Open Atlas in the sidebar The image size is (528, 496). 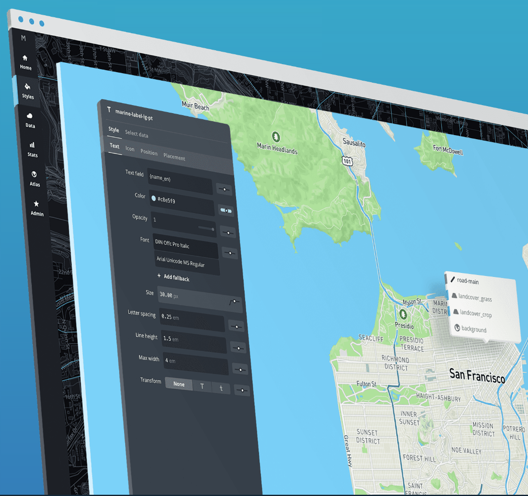(34, 179)
